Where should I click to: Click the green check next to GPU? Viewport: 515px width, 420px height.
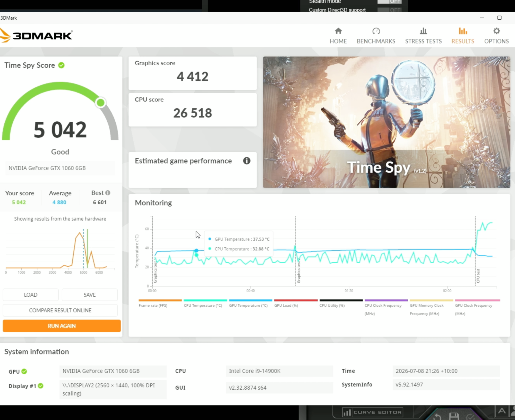(24, 371)
